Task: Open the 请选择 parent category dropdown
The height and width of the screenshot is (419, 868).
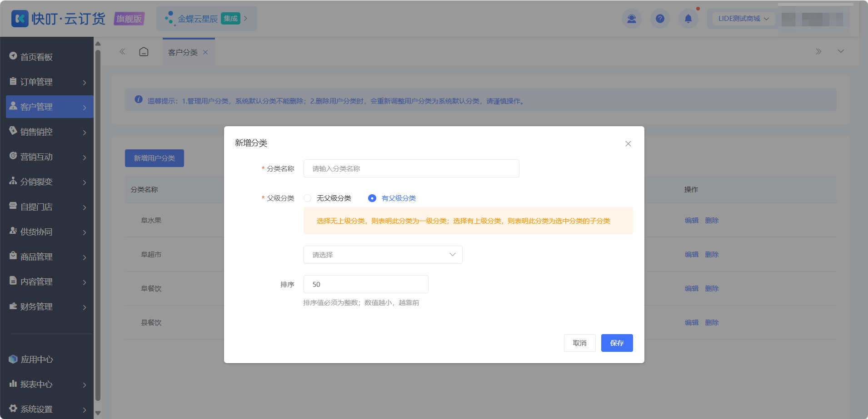Action: click(x=383, y=255)
